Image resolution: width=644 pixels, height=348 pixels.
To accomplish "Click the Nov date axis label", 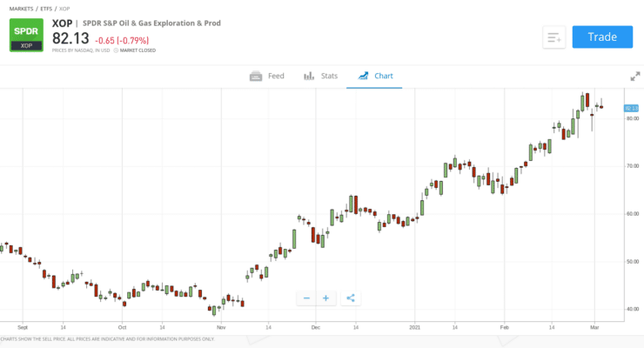I will [221, 327].
